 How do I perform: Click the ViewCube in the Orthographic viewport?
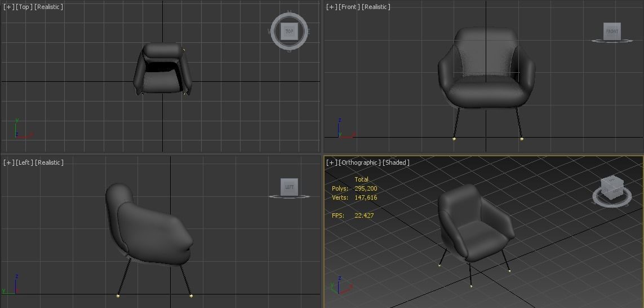click(611, 187)
